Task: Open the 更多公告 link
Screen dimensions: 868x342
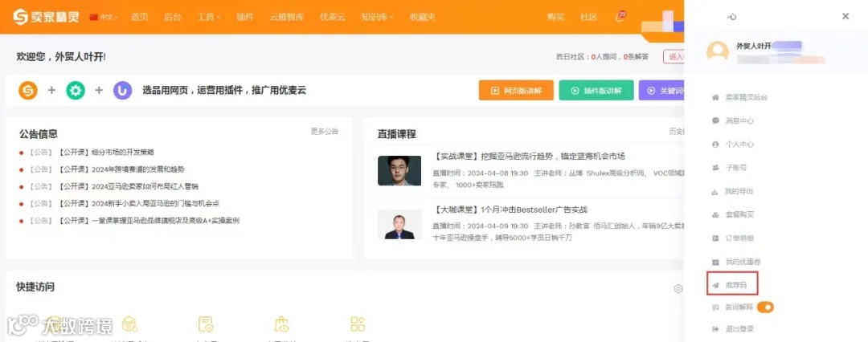Action: (x=325, y=132)
